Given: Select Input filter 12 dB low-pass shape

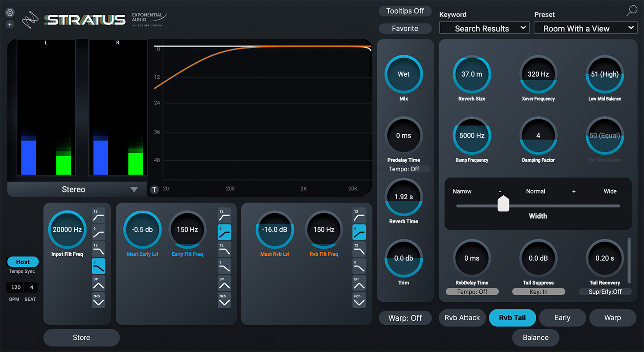Looking at the screenshot, I should pyautogui.click(x=98, y=249).
